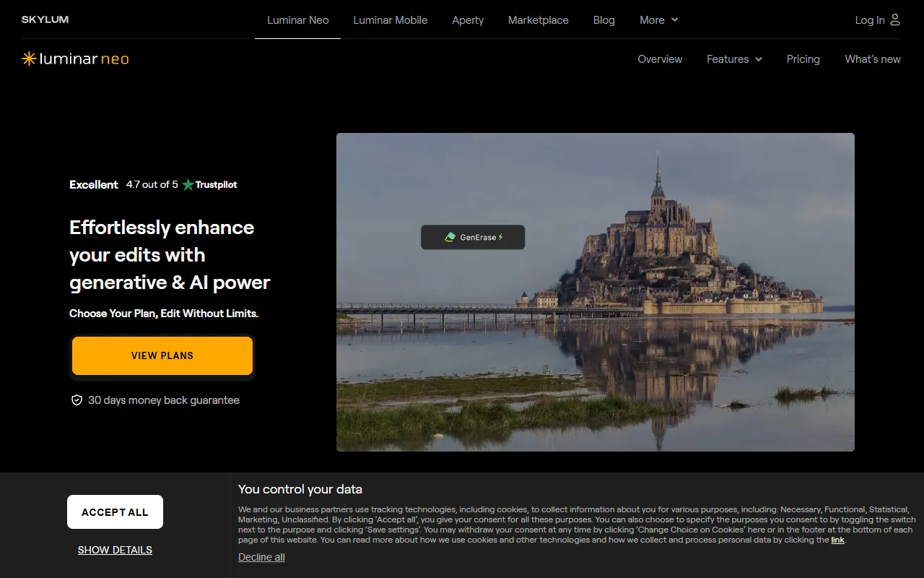The height and width of the screenshot is (578, 924).
Task: Click the user account icon
Action: point(895,20)
